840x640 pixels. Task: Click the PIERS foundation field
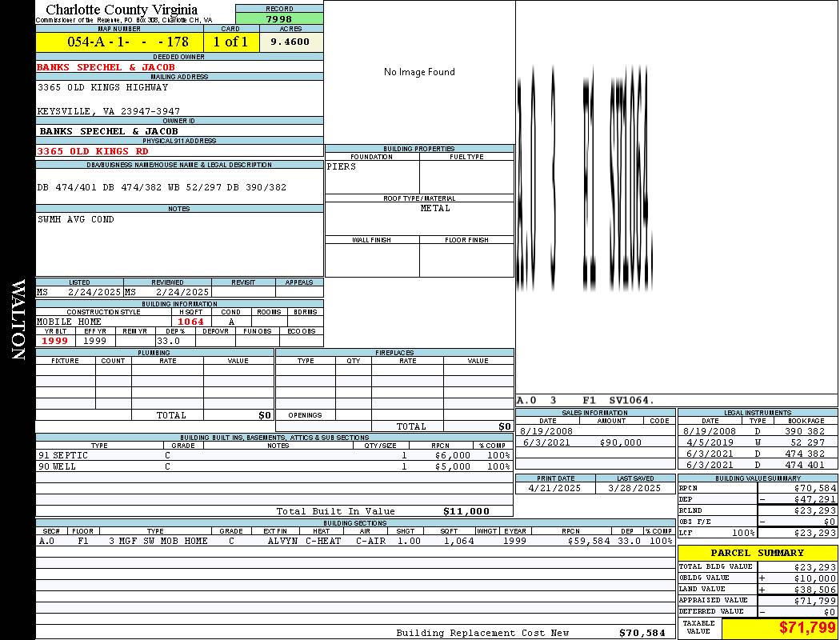[342, 166]
